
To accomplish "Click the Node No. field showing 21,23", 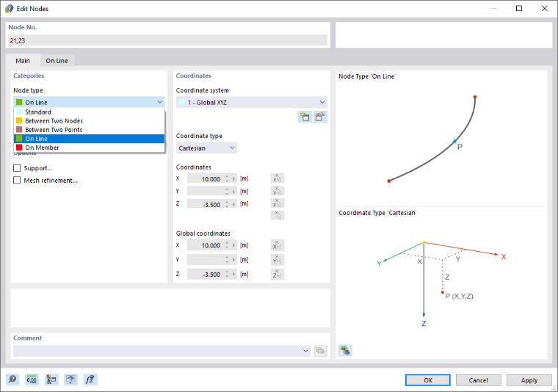I will click(x=167, y=40).
